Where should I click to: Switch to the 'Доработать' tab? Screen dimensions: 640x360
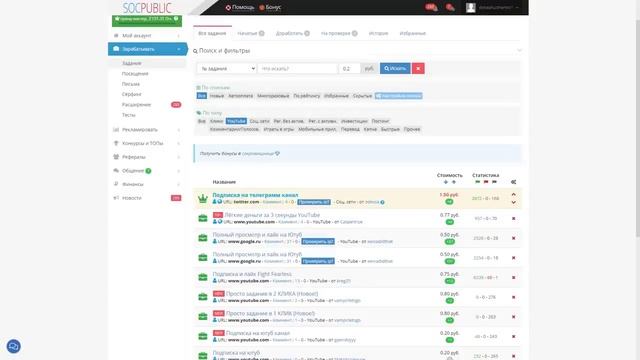293,33
